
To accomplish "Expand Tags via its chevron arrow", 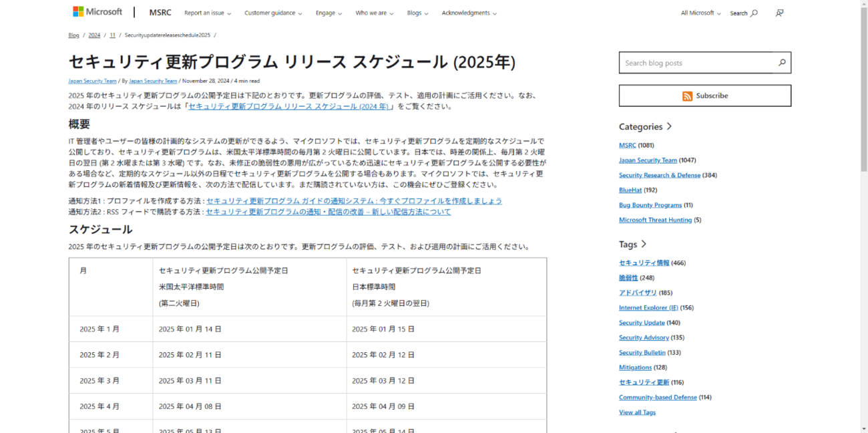I will (x=644, y=244).
